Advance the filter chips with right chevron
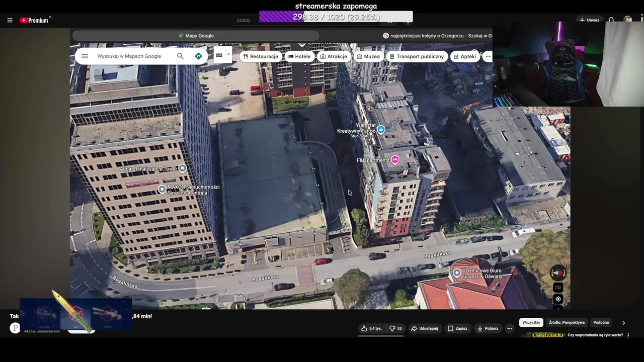The height and width of the screenshot is (362, 644). point(623,323)
